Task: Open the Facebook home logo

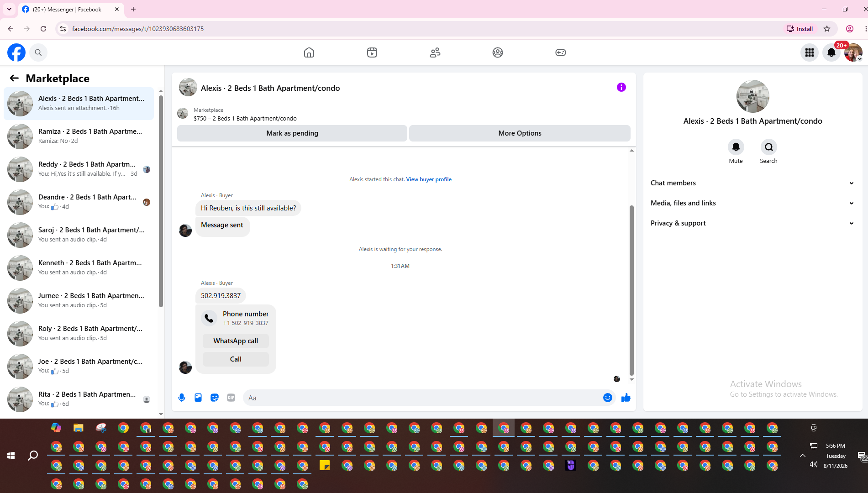Action: (16, 52)
